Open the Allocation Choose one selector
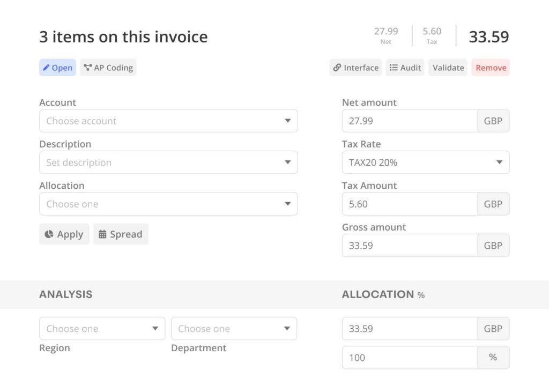The height and width of the screenshot is (392, 549). (x=168, y=204)
